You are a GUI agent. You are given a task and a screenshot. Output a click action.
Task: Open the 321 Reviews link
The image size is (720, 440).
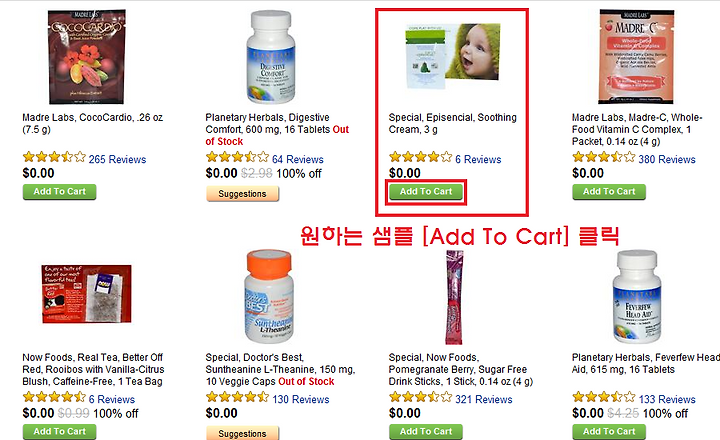pyautogui.click(x=484, y=399)
